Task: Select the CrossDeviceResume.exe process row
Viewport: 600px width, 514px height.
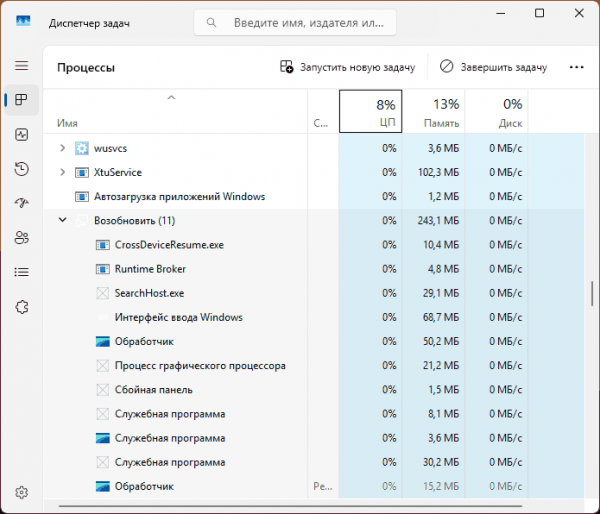Action: (314, 245)
